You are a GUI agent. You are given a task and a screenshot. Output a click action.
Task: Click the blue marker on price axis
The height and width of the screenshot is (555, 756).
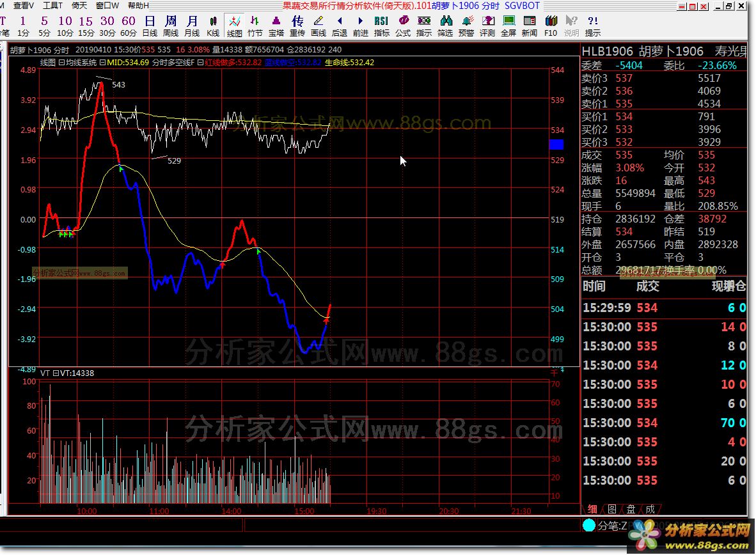[x=556, y=144]
